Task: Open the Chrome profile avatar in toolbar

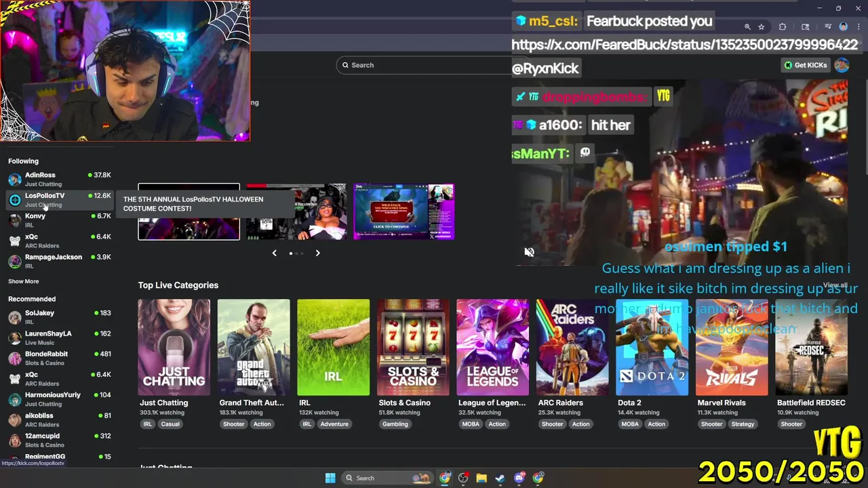Action: click(x=844, y=27)
